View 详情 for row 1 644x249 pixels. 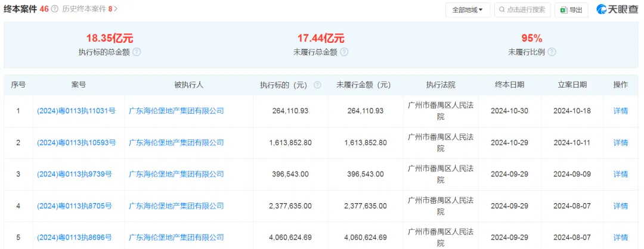[620, 111]
